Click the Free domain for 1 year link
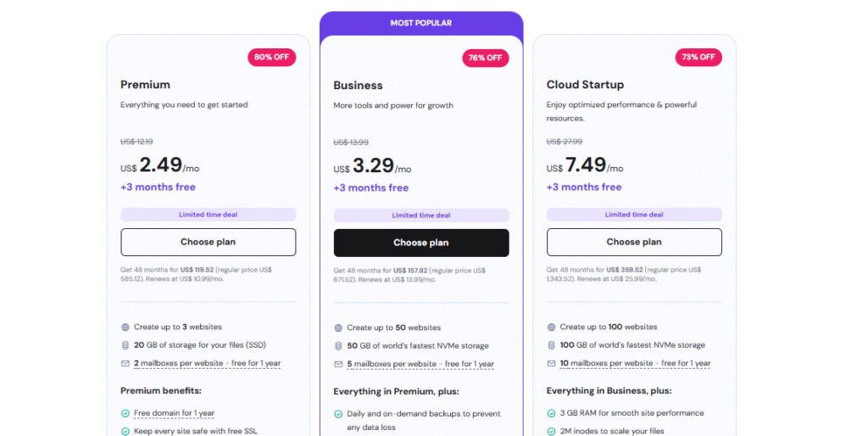Image resolution: width=868 pixels, height=436 pixels. 174,413
